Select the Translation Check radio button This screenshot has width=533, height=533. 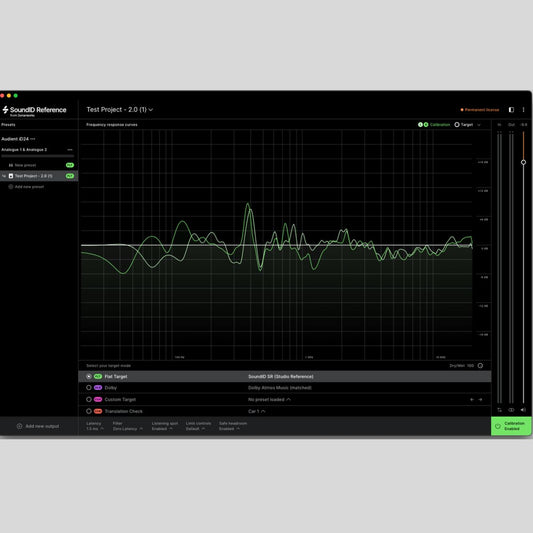(88, 411)
